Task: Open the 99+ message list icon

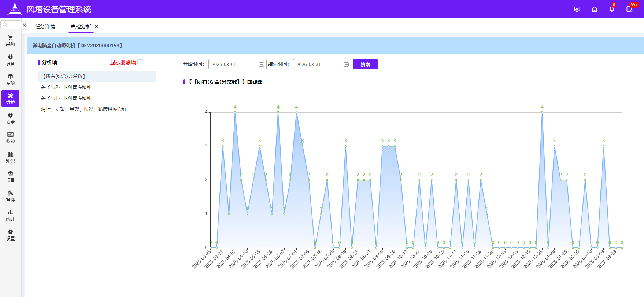Action: (x=629, y=9)
